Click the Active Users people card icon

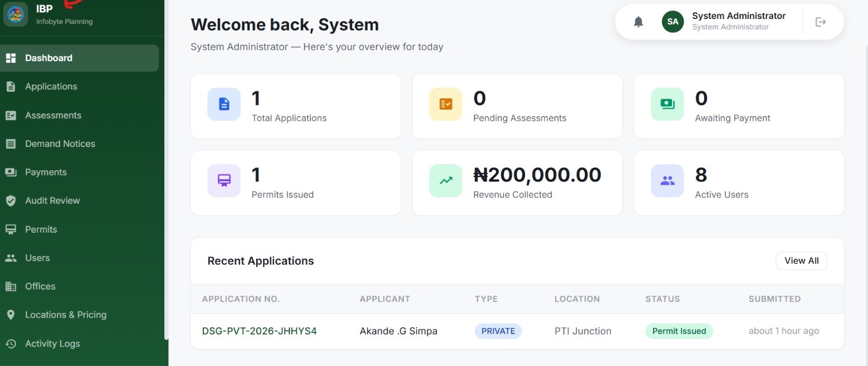pos(668,181)
